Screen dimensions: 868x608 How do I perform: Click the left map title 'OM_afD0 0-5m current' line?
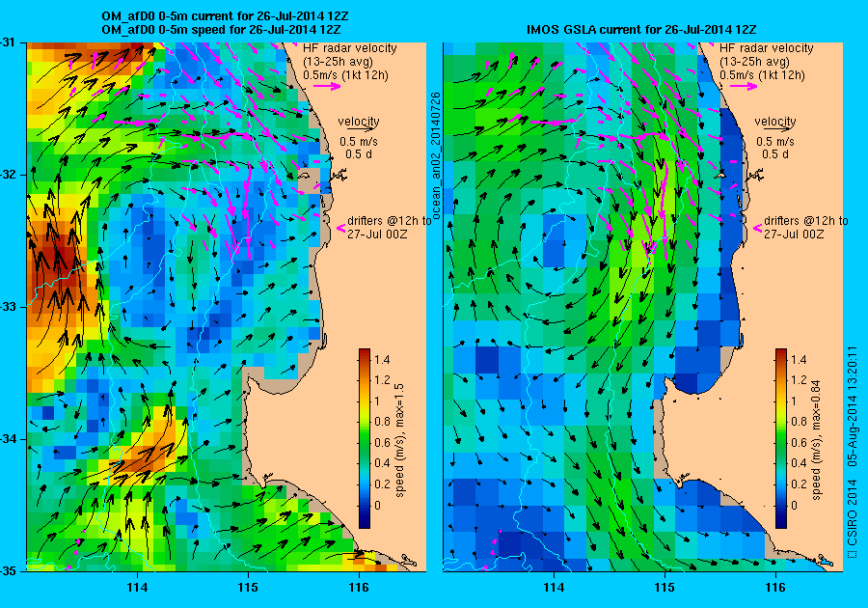pyautogui.click(x=226, y=16)
